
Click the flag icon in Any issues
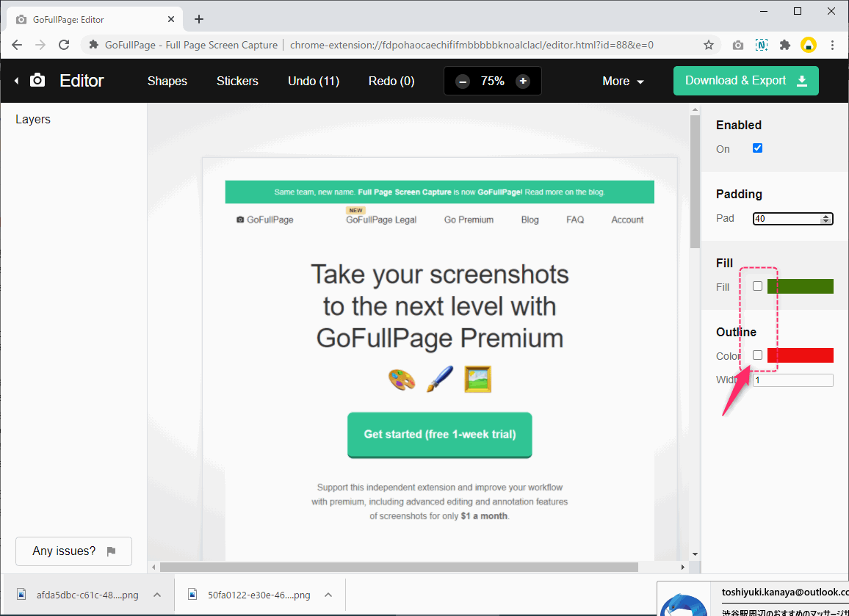pos(111,551)
